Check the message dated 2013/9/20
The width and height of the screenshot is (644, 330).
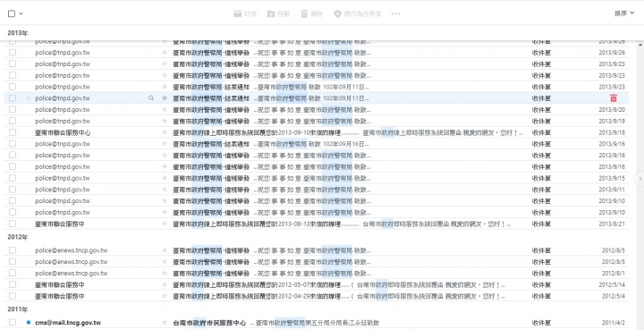click(13, 109)
